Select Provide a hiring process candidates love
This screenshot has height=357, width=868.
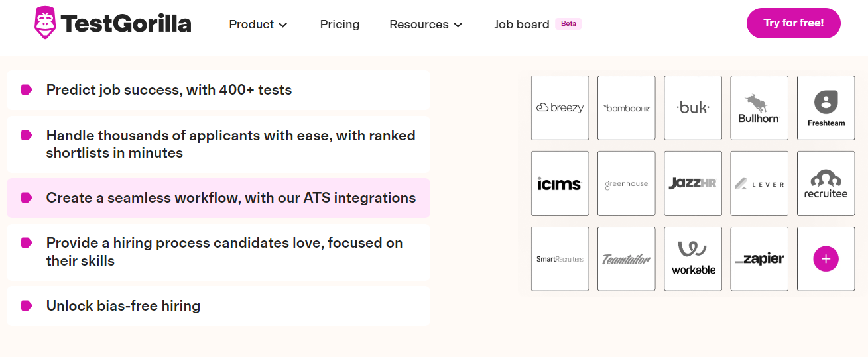tap(218, 252)
